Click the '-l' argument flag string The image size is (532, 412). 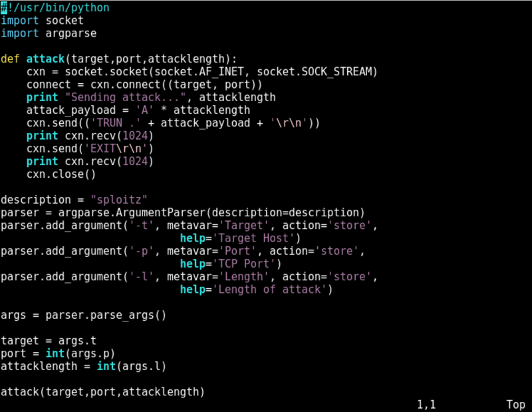141,277
